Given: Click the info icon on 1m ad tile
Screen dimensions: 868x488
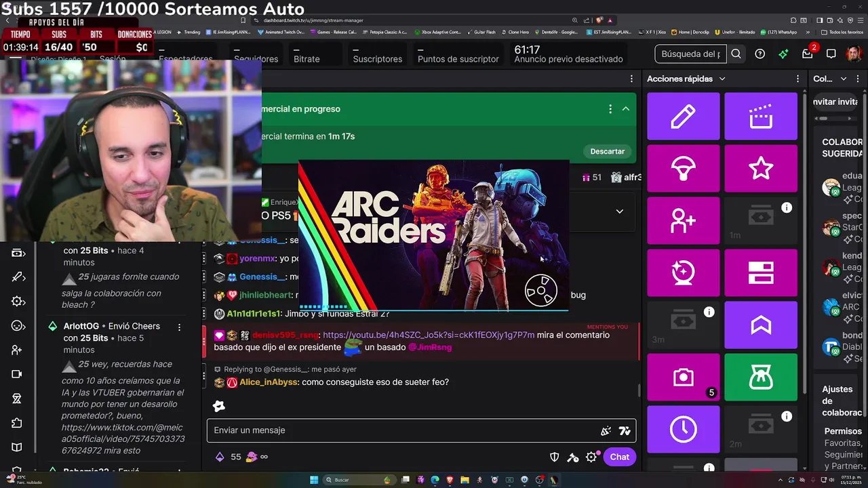Looking at the screenshot, I should pos(787,207).
